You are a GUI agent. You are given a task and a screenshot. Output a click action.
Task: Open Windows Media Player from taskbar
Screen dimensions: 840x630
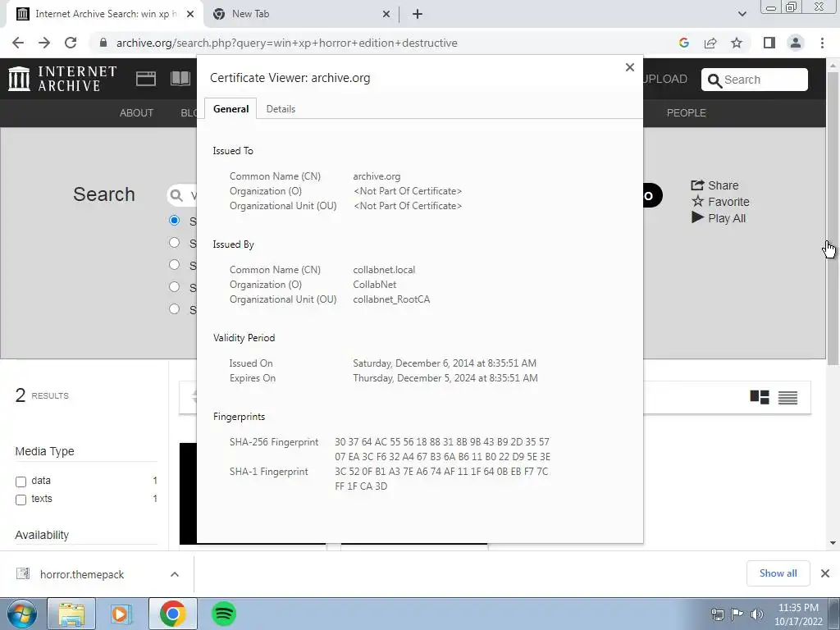pos(121,614)
